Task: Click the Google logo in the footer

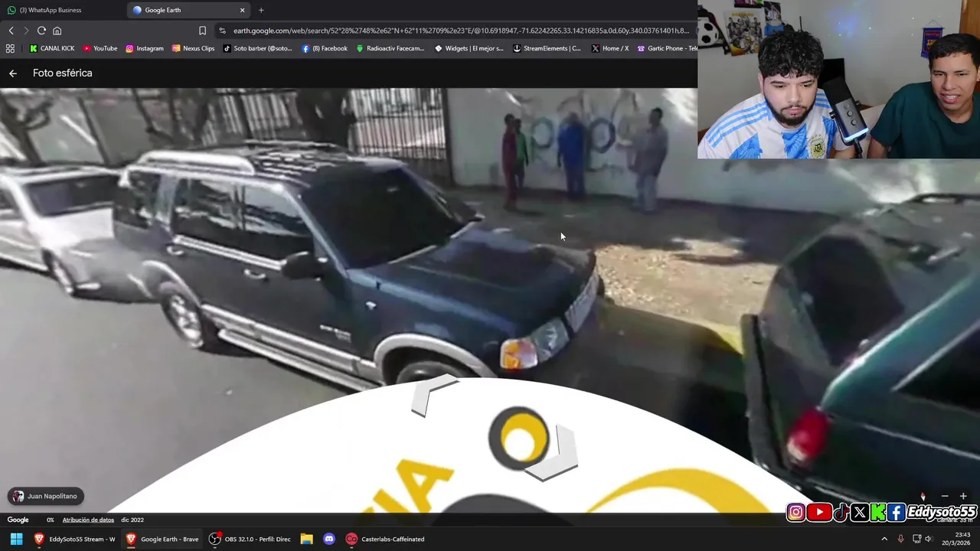Action: (18, 520)
